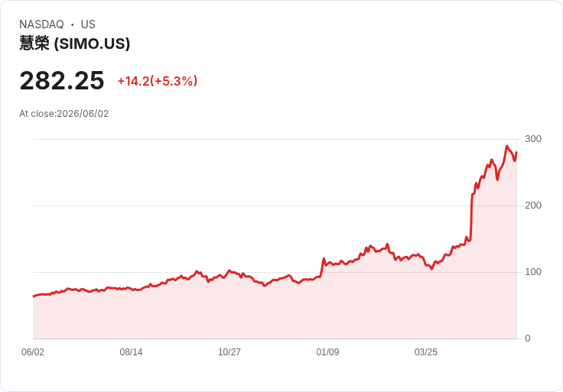563x392 pixels.
Task: Click the 10/27 date axis label
Action: pos(229,352)
